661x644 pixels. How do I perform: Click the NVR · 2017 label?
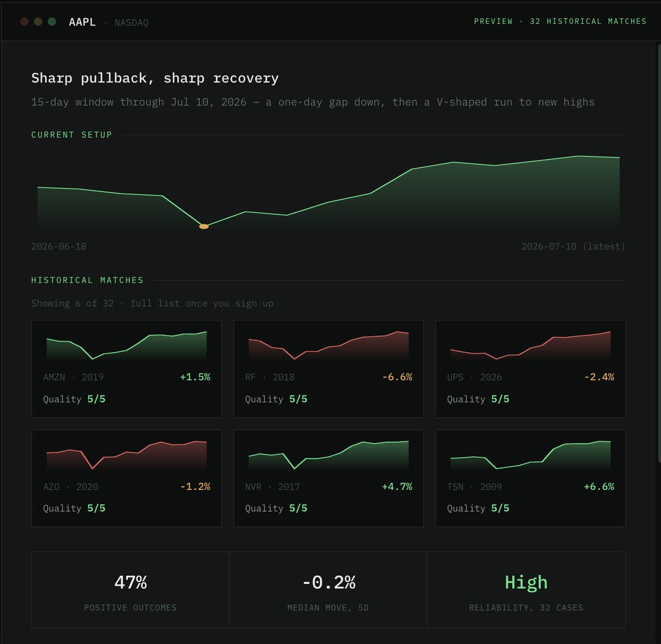(273, 487)
